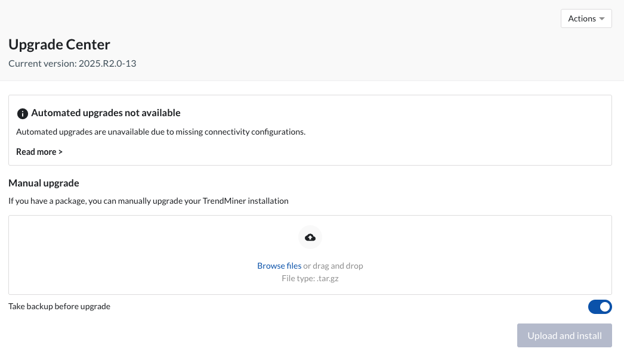Select the Manual upgrade section title
Image resolution: width=624 pixels, height=364 pixels.
point(43,183)
